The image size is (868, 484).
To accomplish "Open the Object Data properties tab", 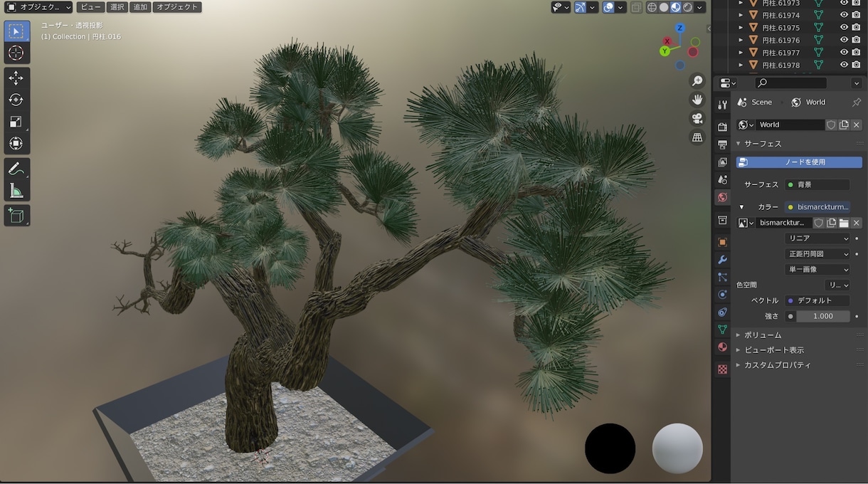I will point(723,330).
